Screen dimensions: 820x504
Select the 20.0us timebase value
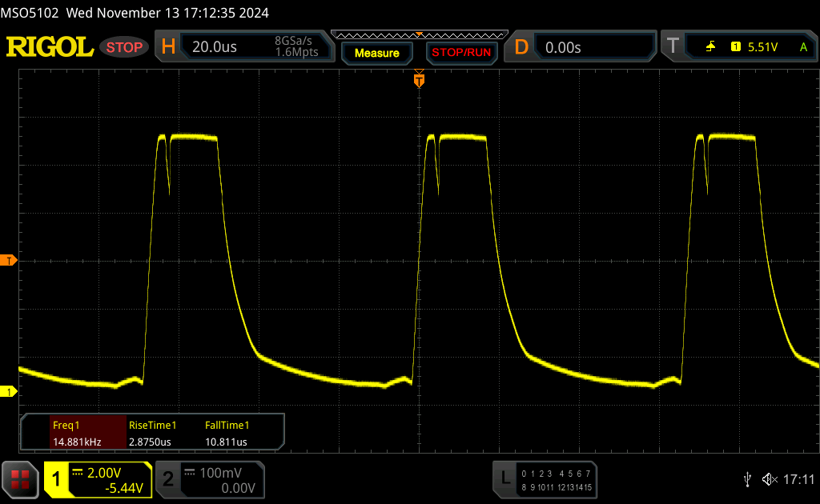tap(215, 47)
